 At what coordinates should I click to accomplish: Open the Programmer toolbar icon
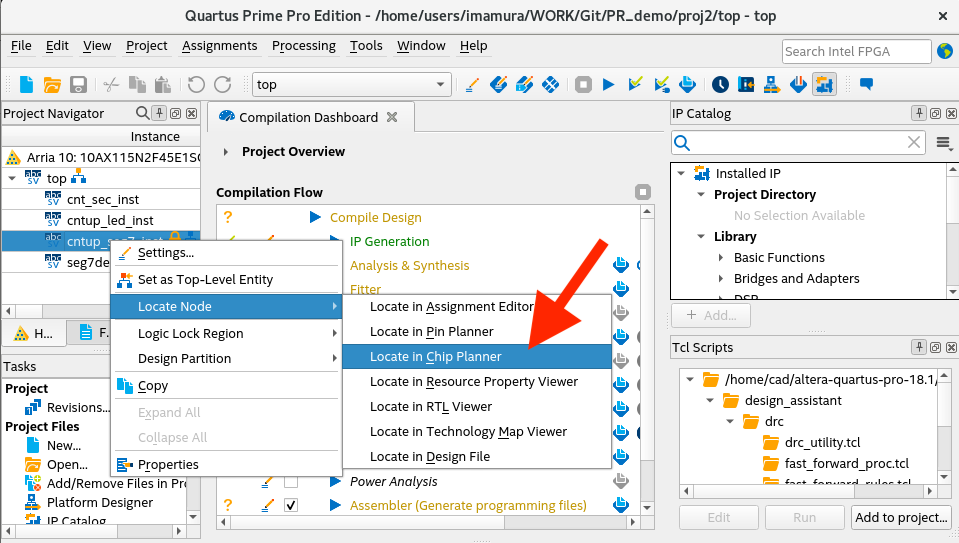[798, 84]
